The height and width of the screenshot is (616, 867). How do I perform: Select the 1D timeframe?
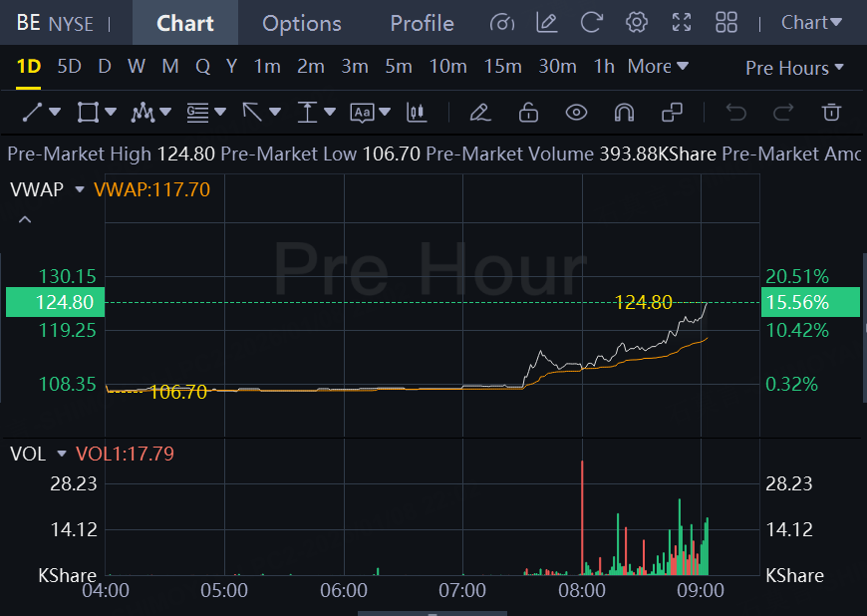coord(28,67)
